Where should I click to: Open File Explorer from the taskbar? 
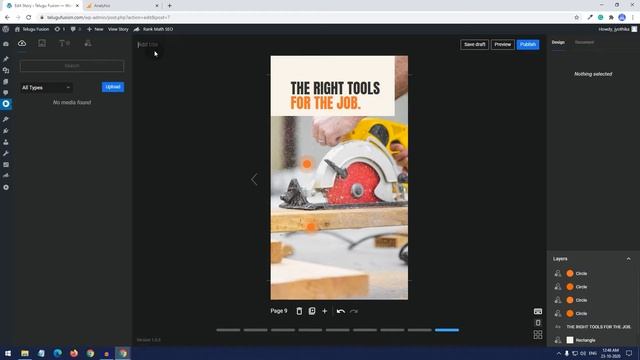click(x=25, y=353)
